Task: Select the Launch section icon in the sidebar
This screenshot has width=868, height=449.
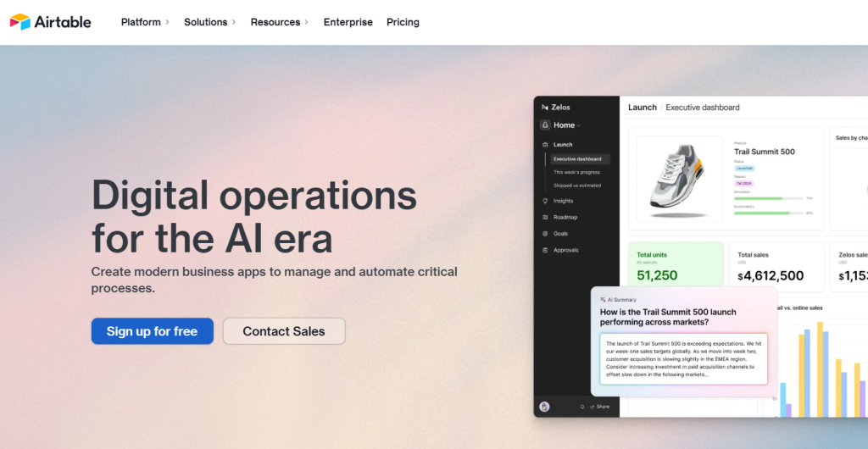Action: pos(545,144)
